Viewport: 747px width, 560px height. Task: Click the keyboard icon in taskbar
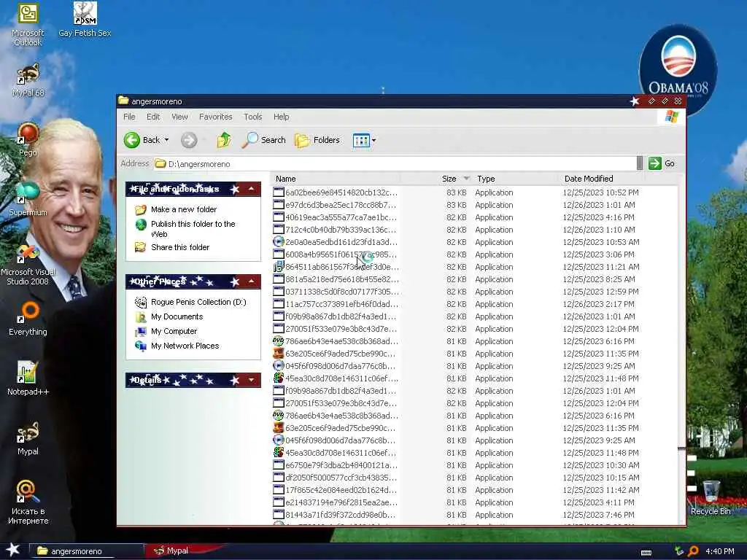646,553
